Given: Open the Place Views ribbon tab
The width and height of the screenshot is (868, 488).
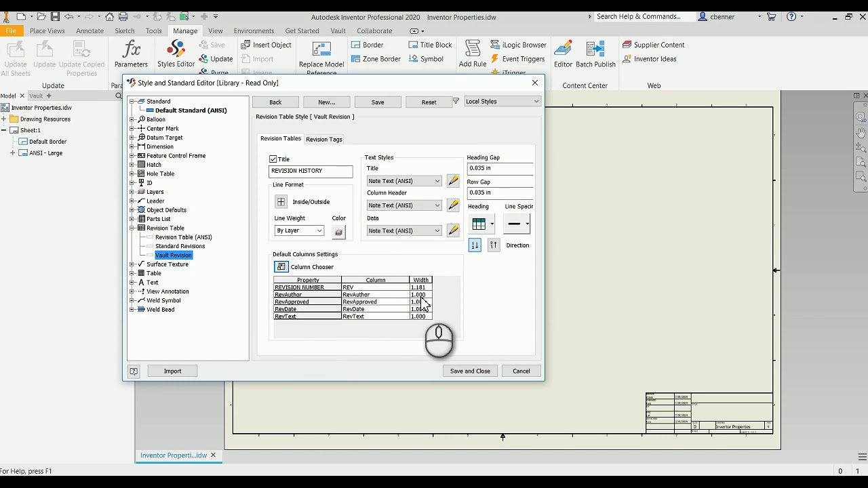Looking at the screenshot, I should click(x=47, y=30).
